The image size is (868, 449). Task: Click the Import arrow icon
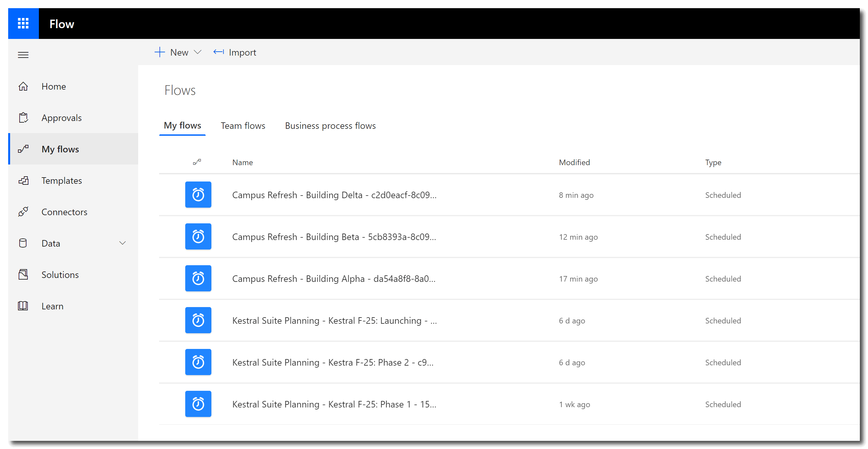[x=219, y=52]
